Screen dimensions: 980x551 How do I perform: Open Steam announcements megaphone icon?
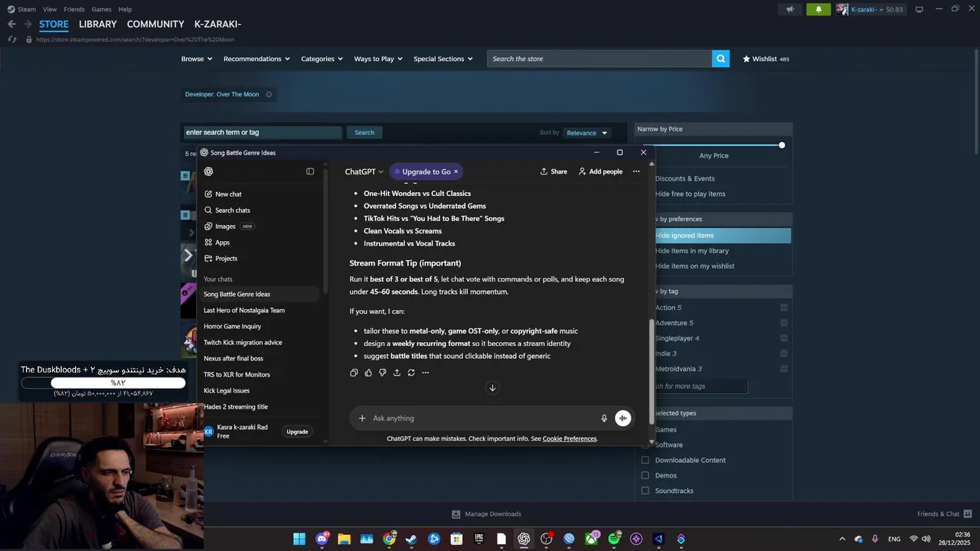click(x=790, y=9)
